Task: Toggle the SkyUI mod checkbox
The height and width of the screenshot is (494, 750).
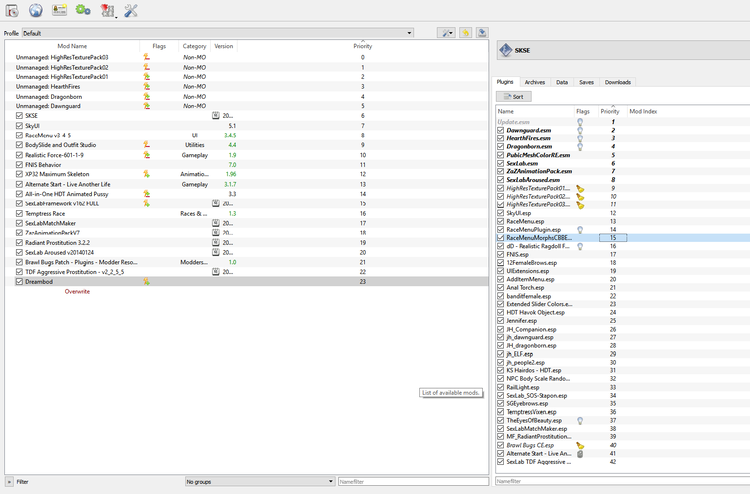Action: click(19, 125)
